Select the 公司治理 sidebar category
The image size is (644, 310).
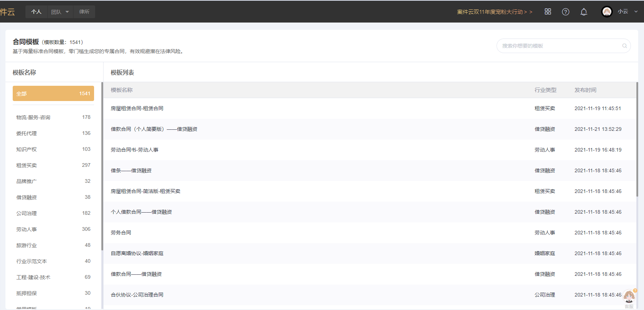pyautogui.click(x=27, y=213)
